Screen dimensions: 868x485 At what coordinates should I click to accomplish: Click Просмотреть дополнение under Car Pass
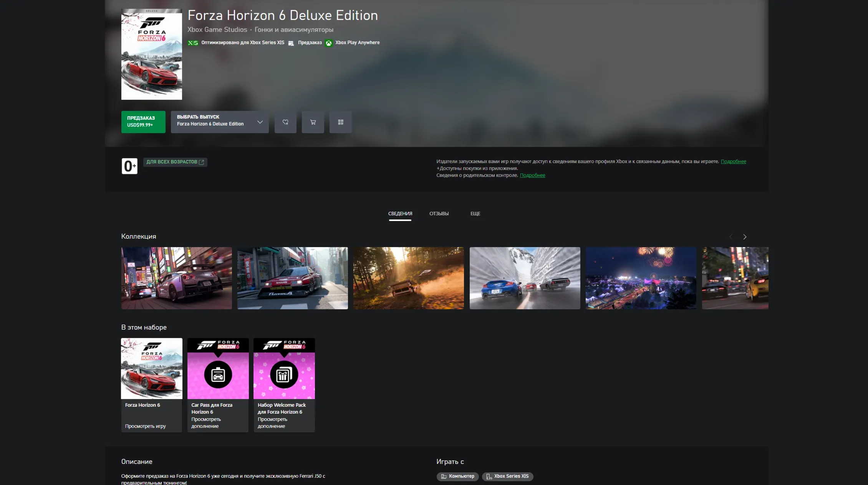pos(206,423)
